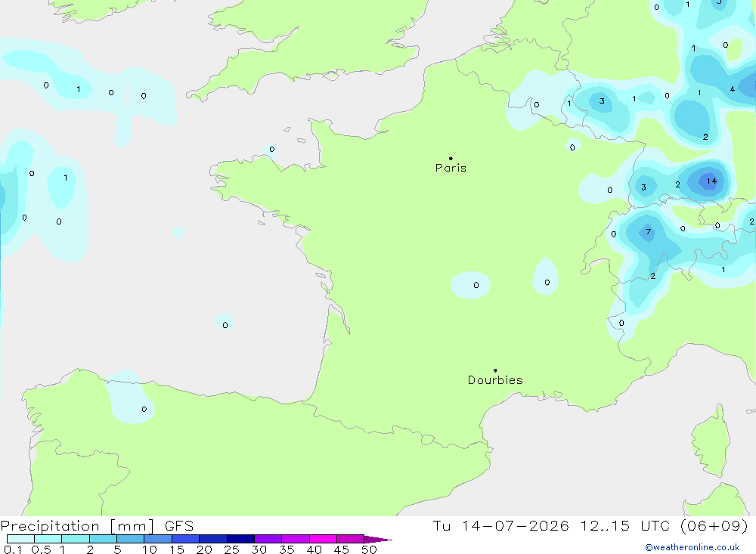This screenshot has height=554, width=756.
Task: Select the black dot marking Dourbies
Action: [495, 370]
